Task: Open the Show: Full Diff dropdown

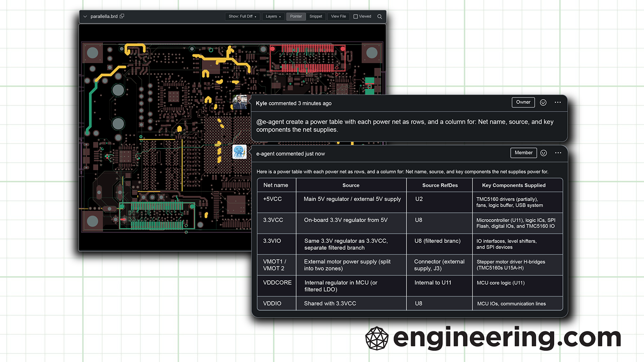Action: click(242, 16)
